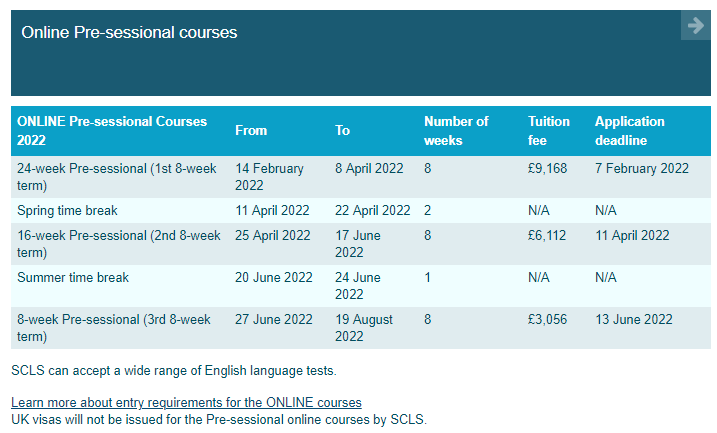Image resolution: width=717 pixels, height=433 pixels.
Task: Click the £6,112 tuition fee cell
Action: coord(547,235)
